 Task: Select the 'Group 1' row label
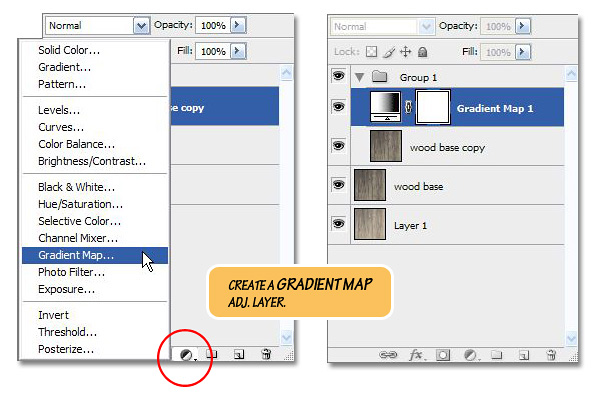418,78
